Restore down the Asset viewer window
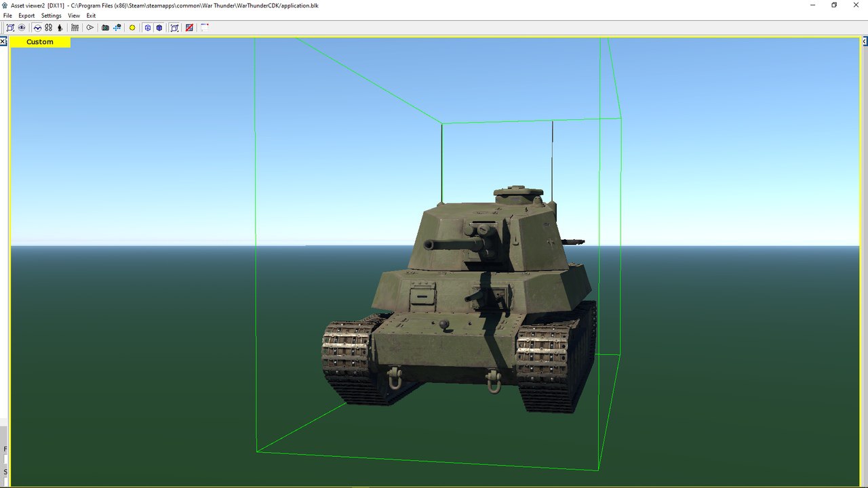The height and width of the screenshot is (488, 868). click(834, 5)
